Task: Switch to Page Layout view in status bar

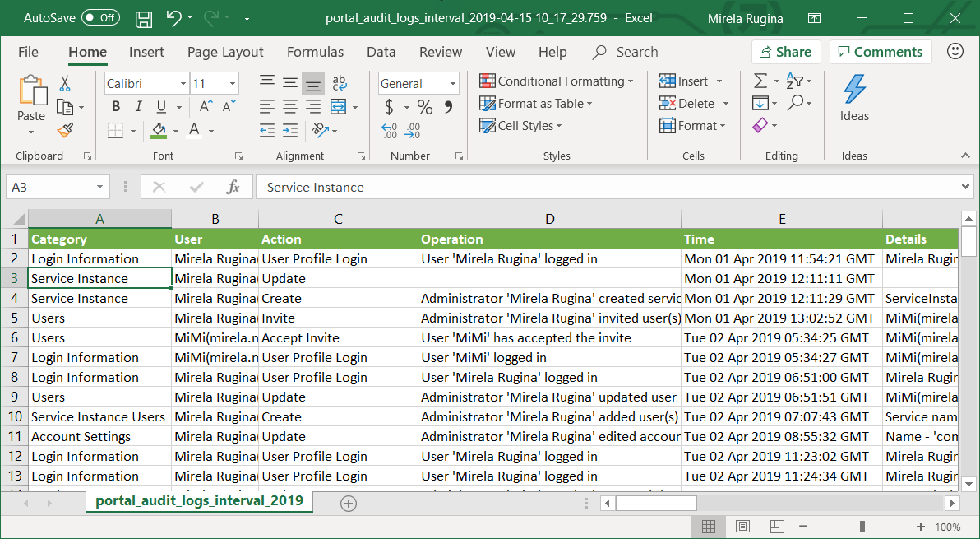Action: (x=742, y=527)
